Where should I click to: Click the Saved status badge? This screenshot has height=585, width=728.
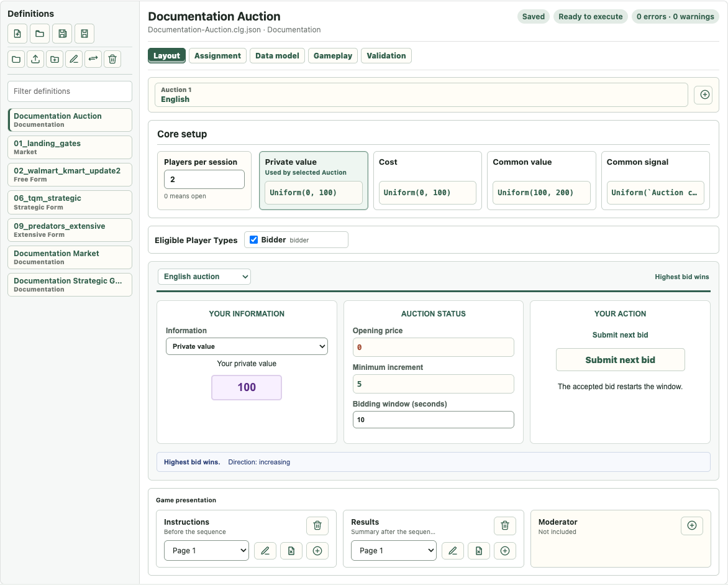(x=534, y=17)
